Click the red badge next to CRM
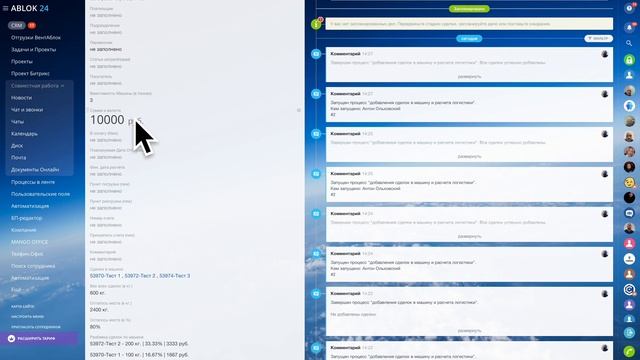 pyautogui.click(x=31, y=25)
